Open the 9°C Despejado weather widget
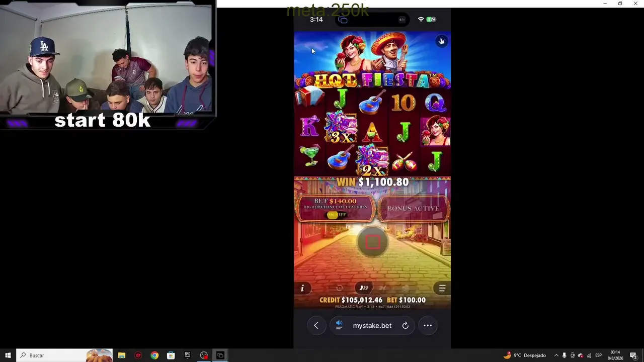The width and height of the screenshot is (644, 362). coord(525,355)
